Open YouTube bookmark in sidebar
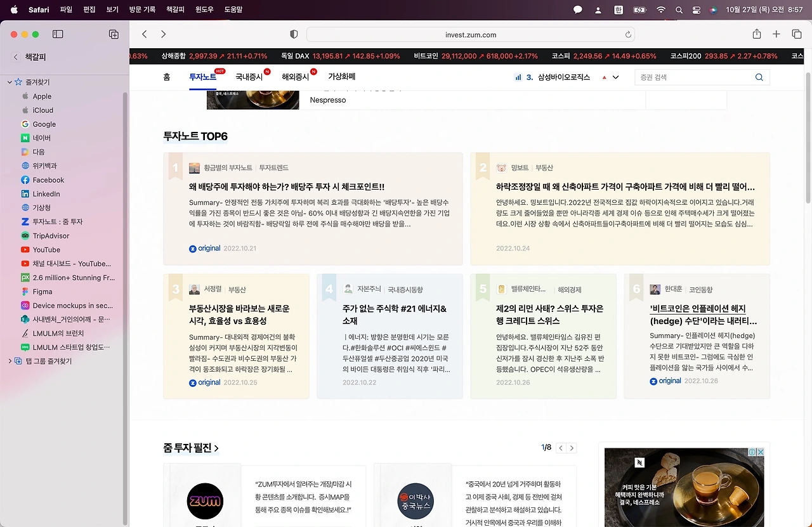Image resolution: width=812 pixels, height=527 pixels. click(x=46, y=250)
